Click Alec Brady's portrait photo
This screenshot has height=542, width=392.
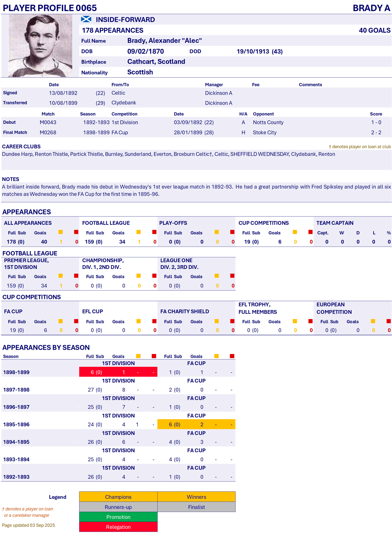[x=40, y=46]
